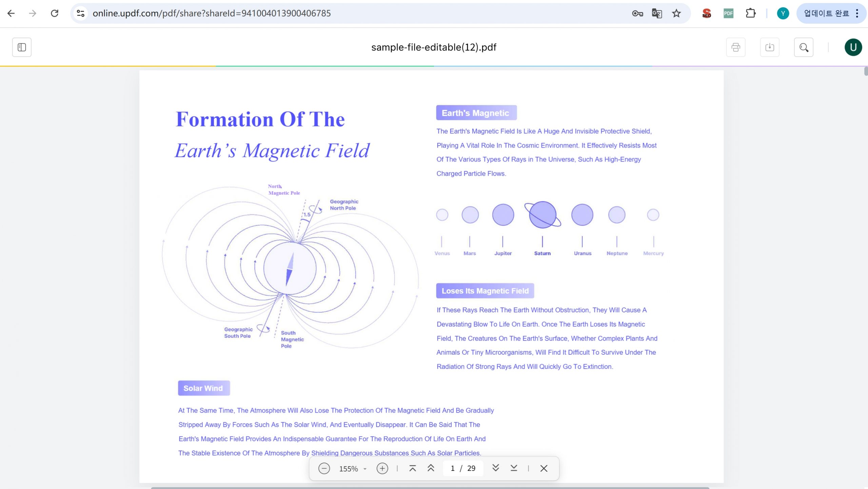Open the red SEO extension
This screenshot has width=868, height=489.
[x=707, y=13]
